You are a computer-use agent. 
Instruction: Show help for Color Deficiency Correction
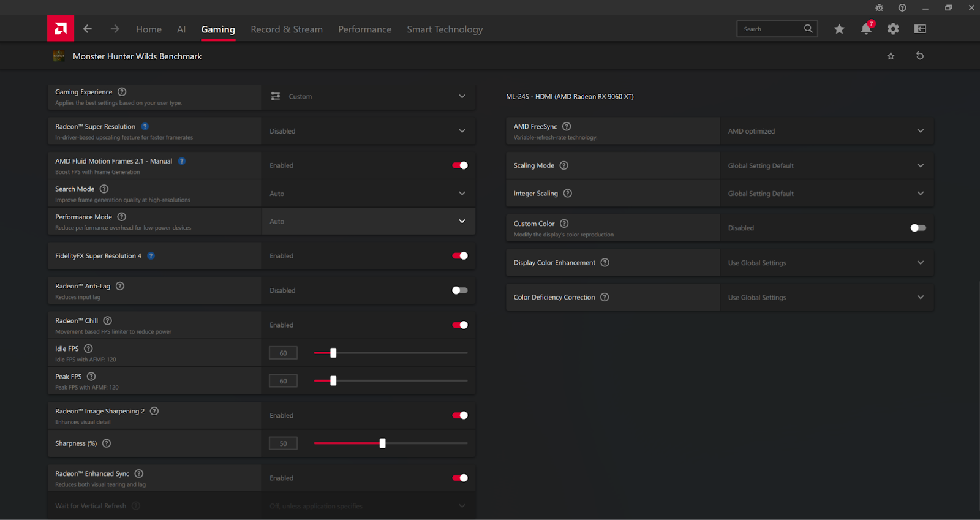[605, 297]
